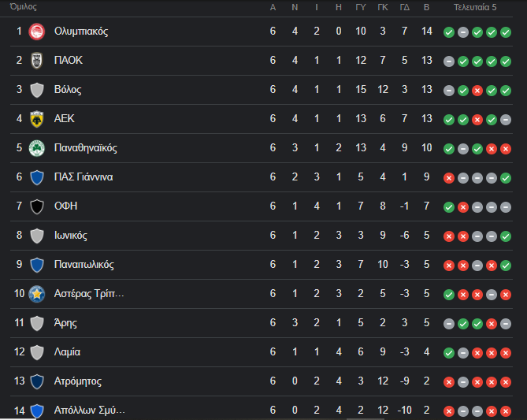Open the Λαμία team page link
Viewport: 527px width, 420px height.
pos(67,352)
